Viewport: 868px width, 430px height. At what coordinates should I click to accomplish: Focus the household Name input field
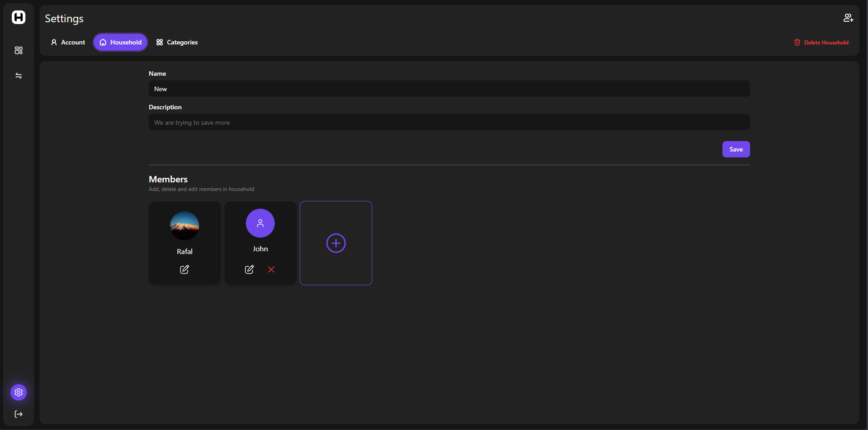coord(449,89)
